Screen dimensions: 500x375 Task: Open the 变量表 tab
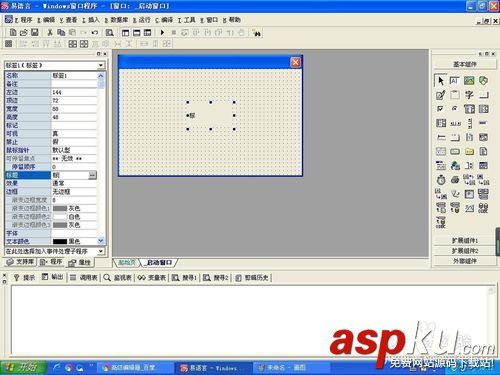point(152,277)
